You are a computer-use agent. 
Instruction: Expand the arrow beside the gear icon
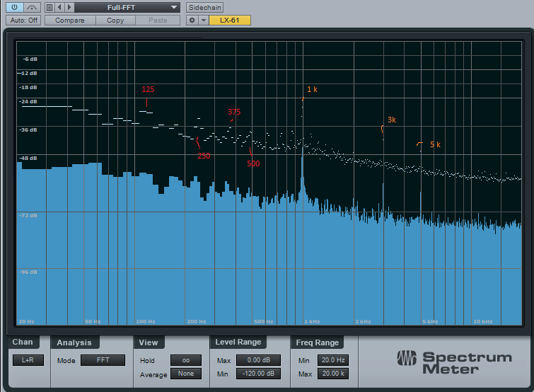click(203, 21)
